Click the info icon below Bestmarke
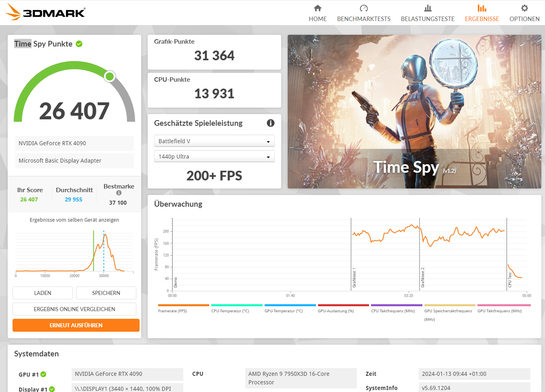 (x=119, y=193)
